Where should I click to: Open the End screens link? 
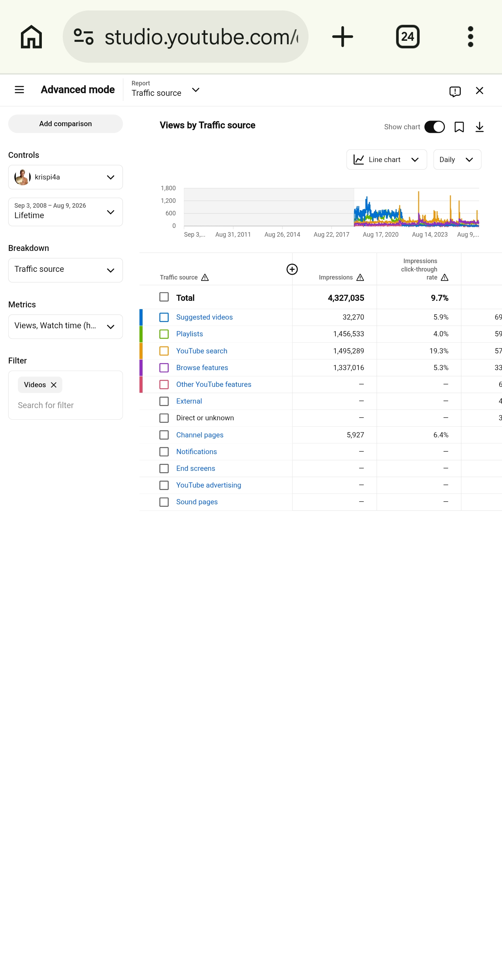196,468
